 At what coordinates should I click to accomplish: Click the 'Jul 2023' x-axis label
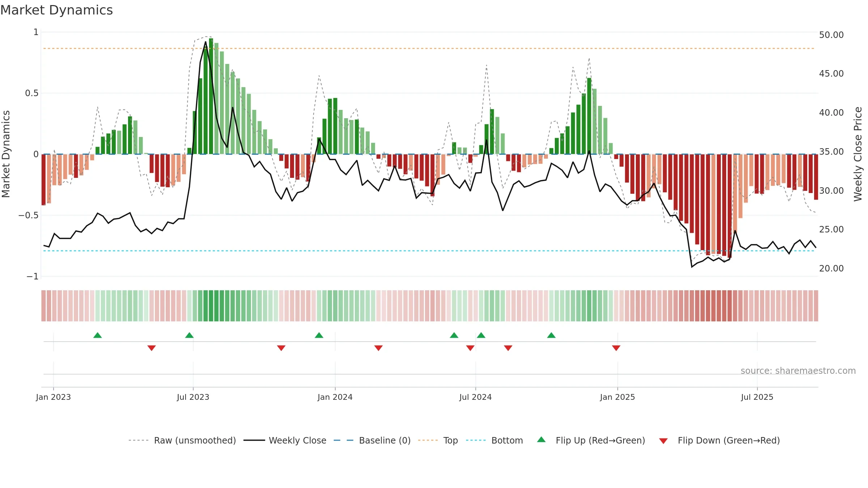click(x=193, y=397)
